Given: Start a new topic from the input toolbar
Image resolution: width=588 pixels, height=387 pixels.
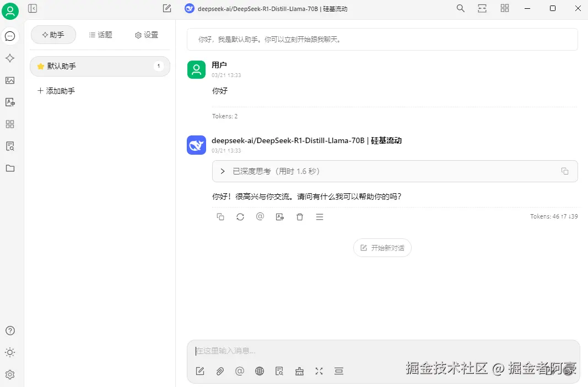Looking at the screenshot, I should click(200, 371).
